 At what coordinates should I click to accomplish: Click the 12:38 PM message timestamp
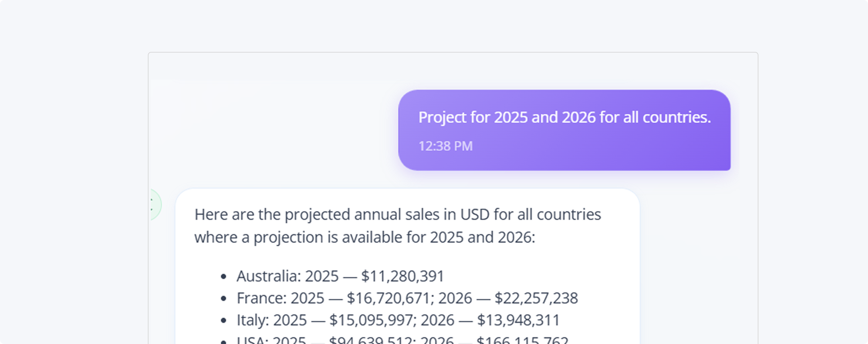[445, 146]
